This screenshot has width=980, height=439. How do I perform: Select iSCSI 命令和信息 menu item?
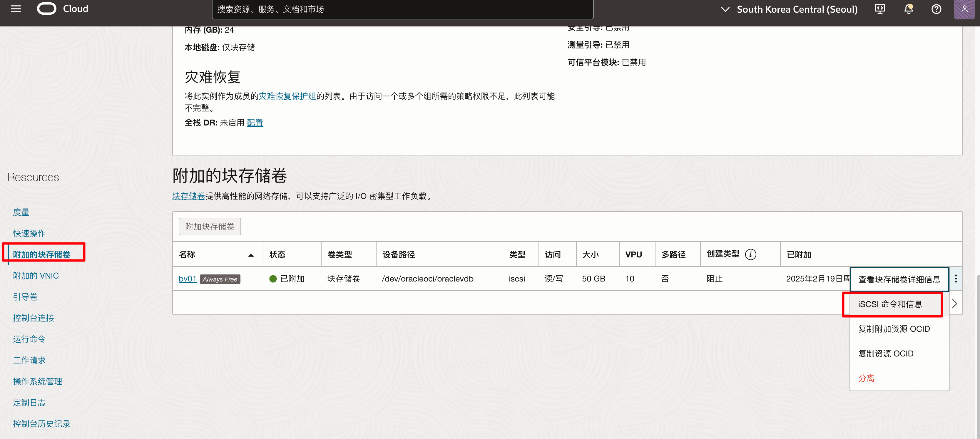pyautogui.click(x=890, y=304)
